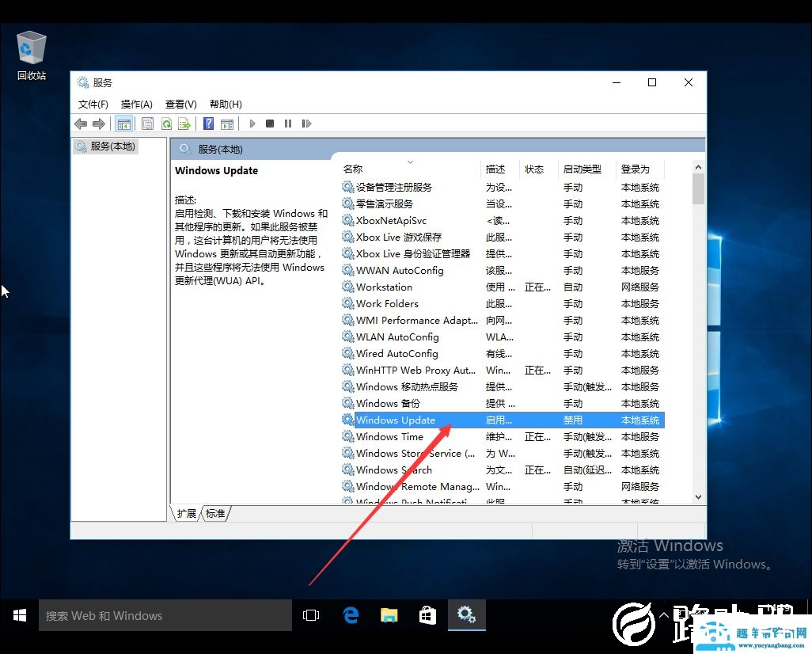Select the 零售演示服务 row
The height and width of the screenshot is (654, 812).
point(503,204)
